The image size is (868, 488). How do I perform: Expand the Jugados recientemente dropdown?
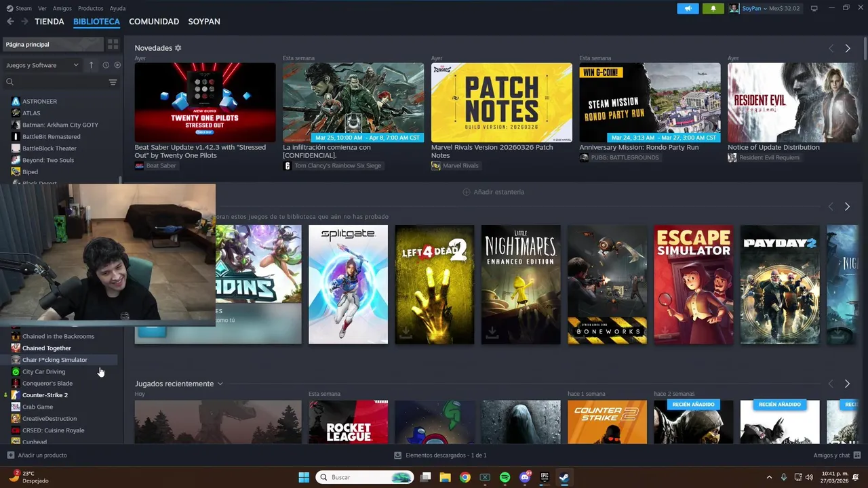click(x=220, y=384)
